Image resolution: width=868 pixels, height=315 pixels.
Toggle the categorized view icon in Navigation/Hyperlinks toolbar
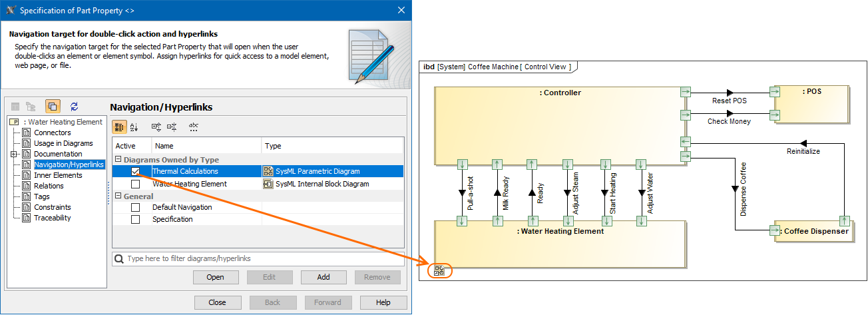(x=119, y=127)
